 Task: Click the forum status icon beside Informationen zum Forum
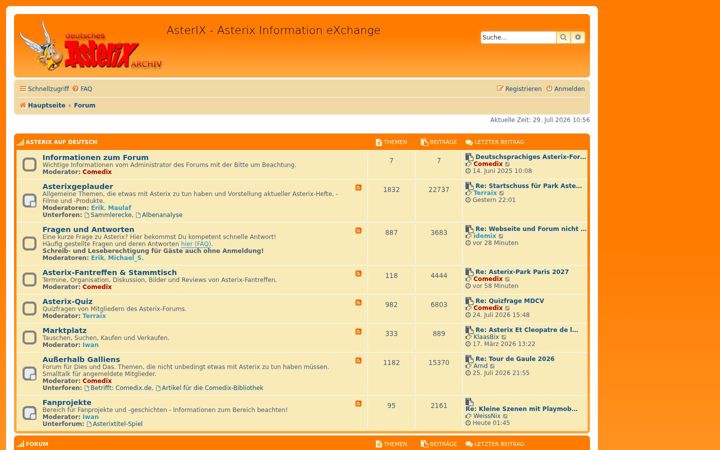(x=29, y=164)
